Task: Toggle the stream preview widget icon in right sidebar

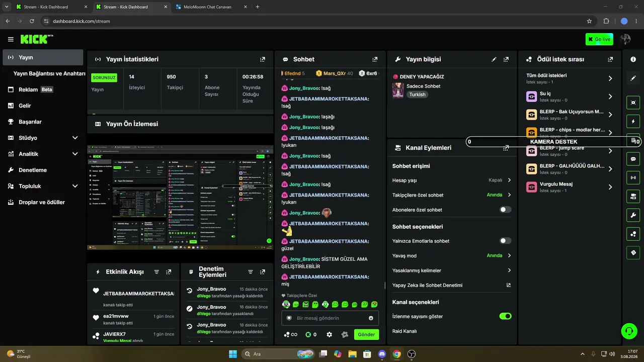Action: [x=633, y=103]
